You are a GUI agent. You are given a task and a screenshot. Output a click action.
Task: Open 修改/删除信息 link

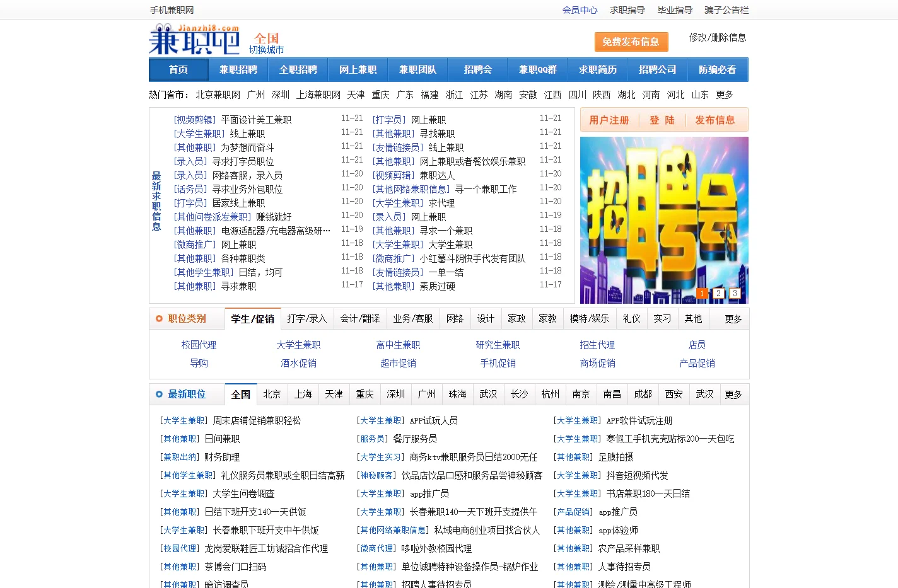coord(718,37)
